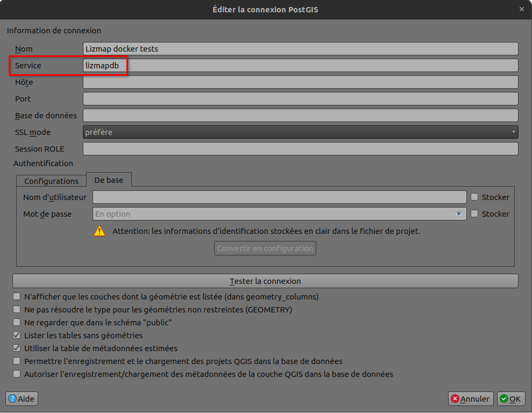The height and width of the screenshot is (413, 532).
Task: Click the Mot de passe input field
Action: pos(272,214)
